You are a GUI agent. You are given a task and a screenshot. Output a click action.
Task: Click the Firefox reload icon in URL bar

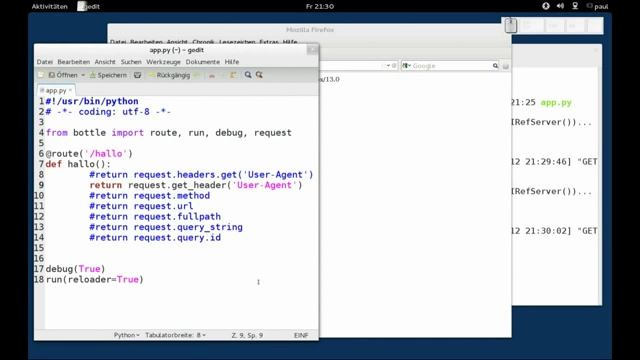coord(394,66)
